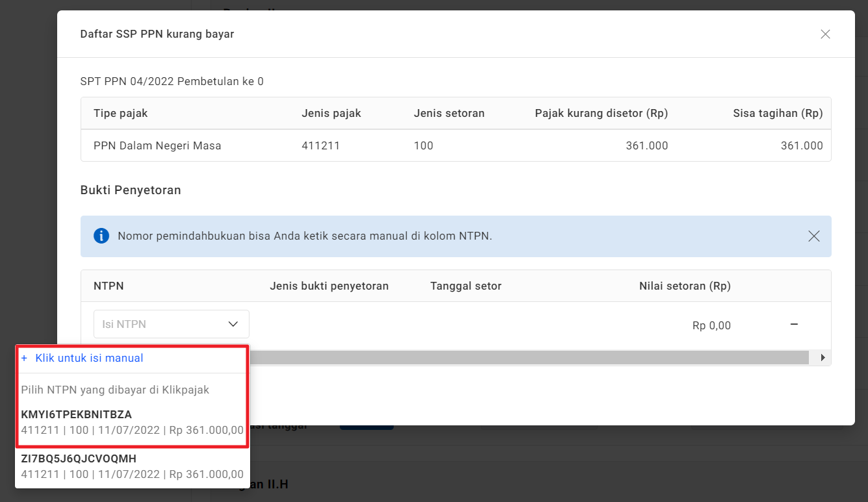Dismiss the blue info banner about nomor pemindahbukuan
Viewport: 868px width, 502px height.
(813, 236)
